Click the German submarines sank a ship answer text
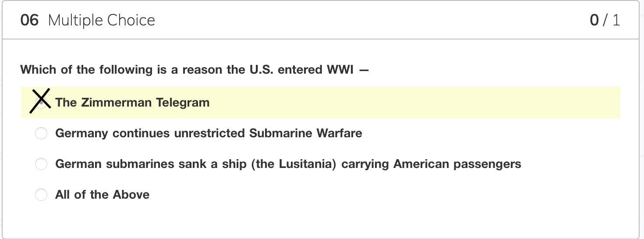Screen dimensions: 644x239 [288, 164]
